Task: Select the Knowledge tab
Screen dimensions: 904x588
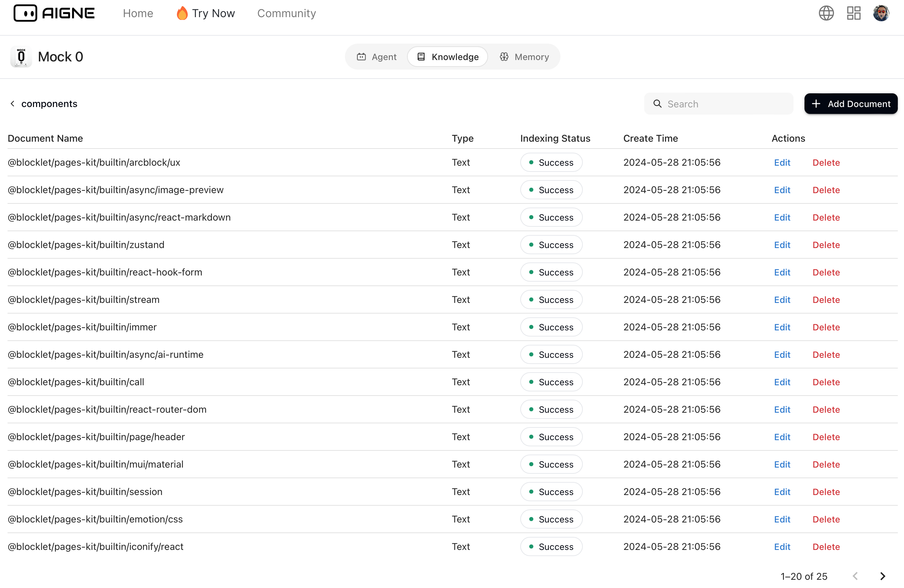Action: (448, 57)
